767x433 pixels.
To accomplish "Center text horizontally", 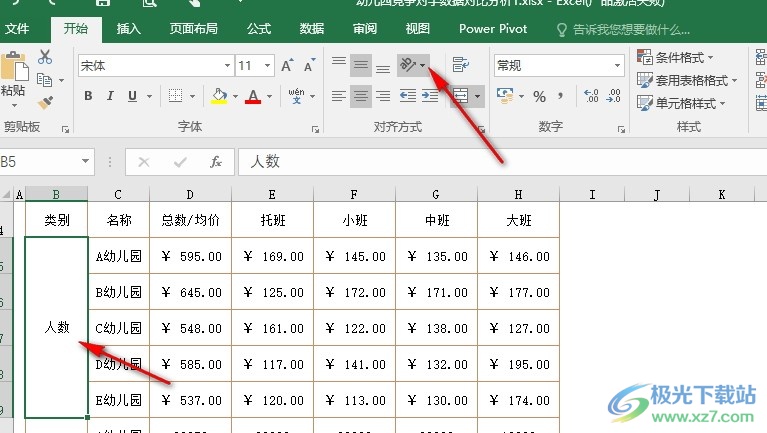I will [361, 96].
